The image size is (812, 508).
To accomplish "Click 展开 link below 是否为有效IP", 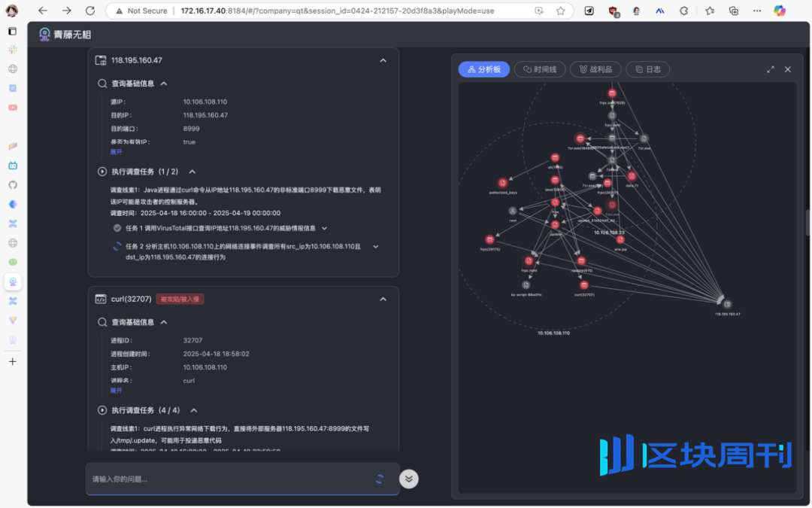I will (116, 152).
